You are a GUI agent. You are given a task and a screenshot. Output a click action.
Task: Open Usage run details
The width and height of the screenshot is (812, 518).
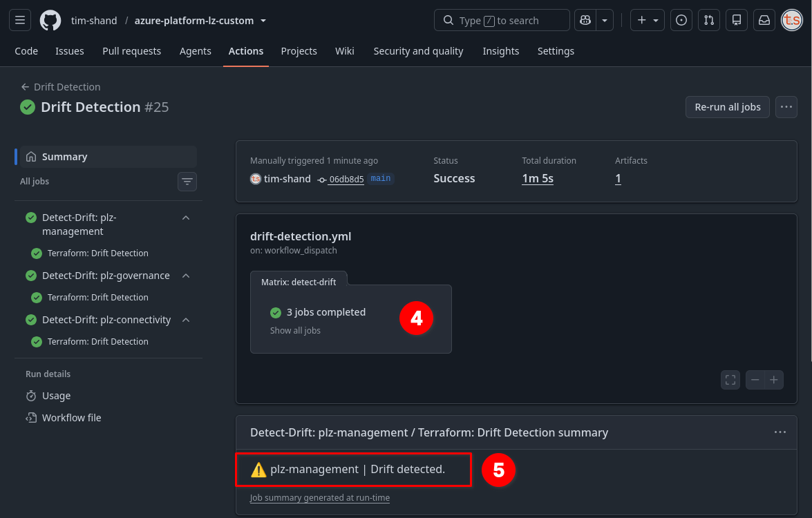coord(56,396)
